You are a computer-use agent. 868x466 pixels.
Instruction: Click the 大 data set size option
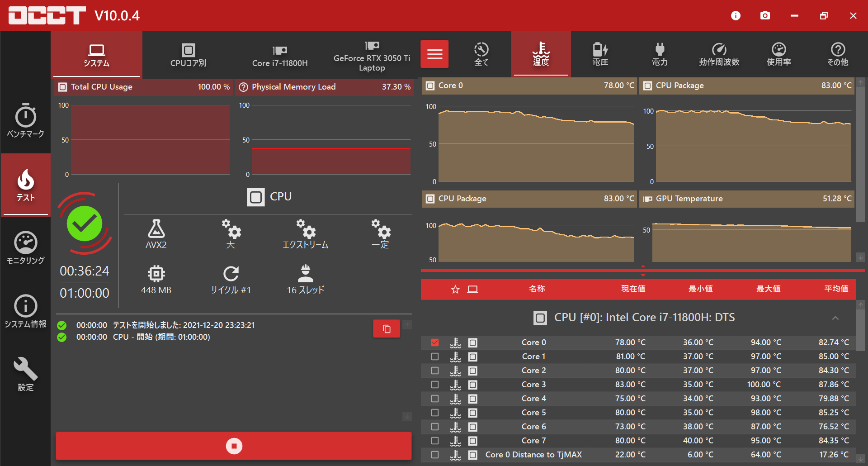(231, 234)
